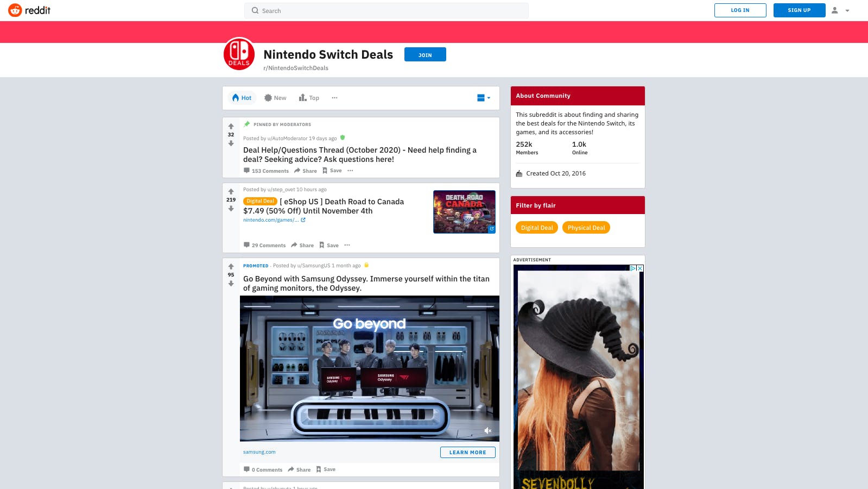Click the 1.0k Online count
Image resolution: width=868 pixels, height=489 pixels.
coord(580,148)
